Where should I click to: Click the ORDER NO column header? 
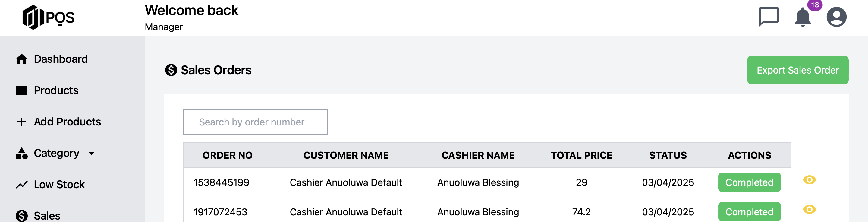[x=228, y=155]
